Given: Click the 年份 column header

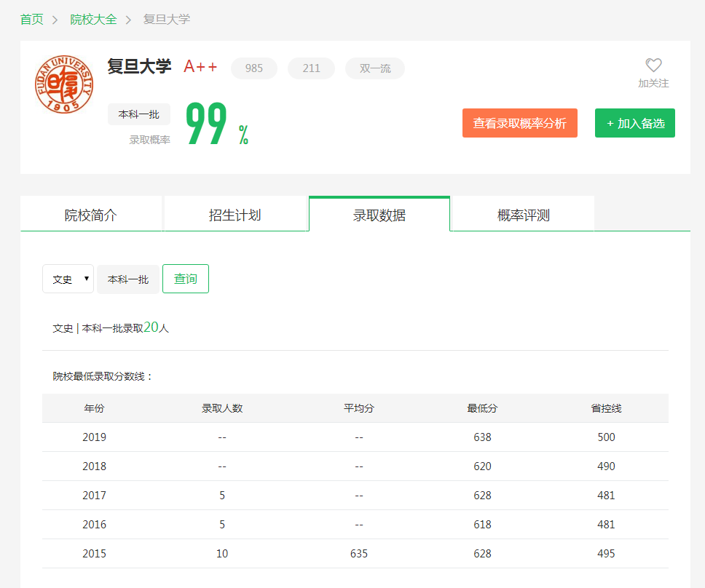Looking at the screenshot, I should click(x=94, y=408).
